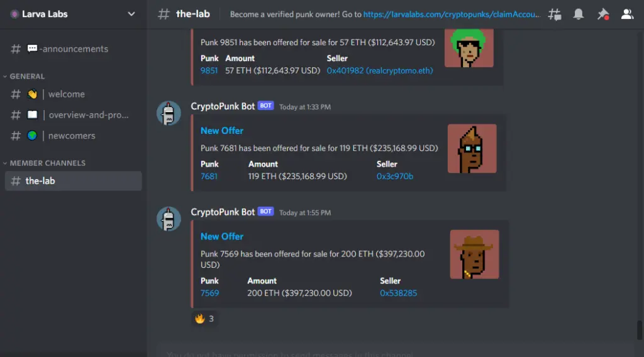Click the notification bell icon
Viewport: 644px width, 357px height.
coord(579,14)
